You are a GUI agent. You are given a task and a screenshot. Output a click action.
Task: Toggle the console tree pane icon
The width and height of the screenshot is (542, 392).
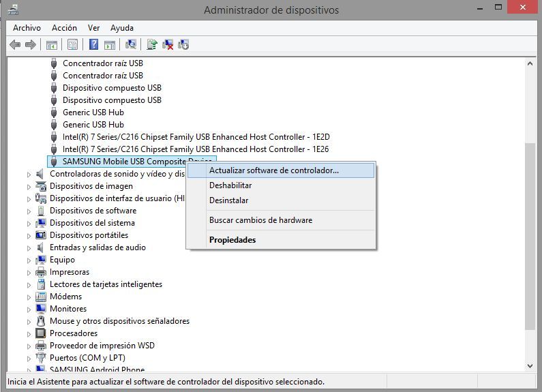(x=52, y=45)
